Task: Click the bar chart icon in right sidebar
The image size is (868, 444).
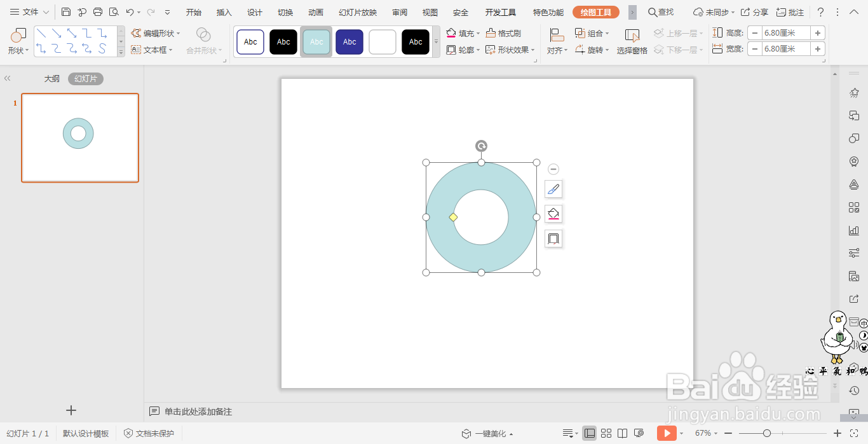Action: (x=854, y=230)
